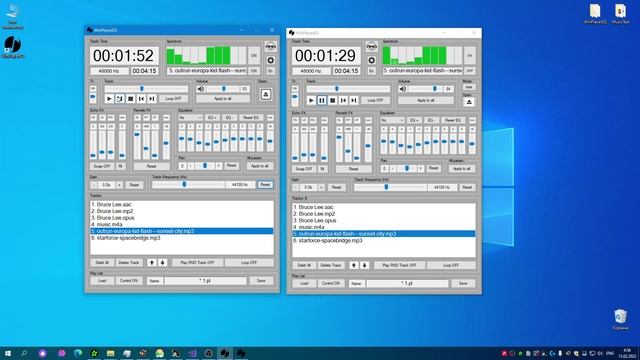Open the Recycle Bin desktop icon
This screenshot has height=360, width=640.
pyautogui.click(x=620, y=320)
